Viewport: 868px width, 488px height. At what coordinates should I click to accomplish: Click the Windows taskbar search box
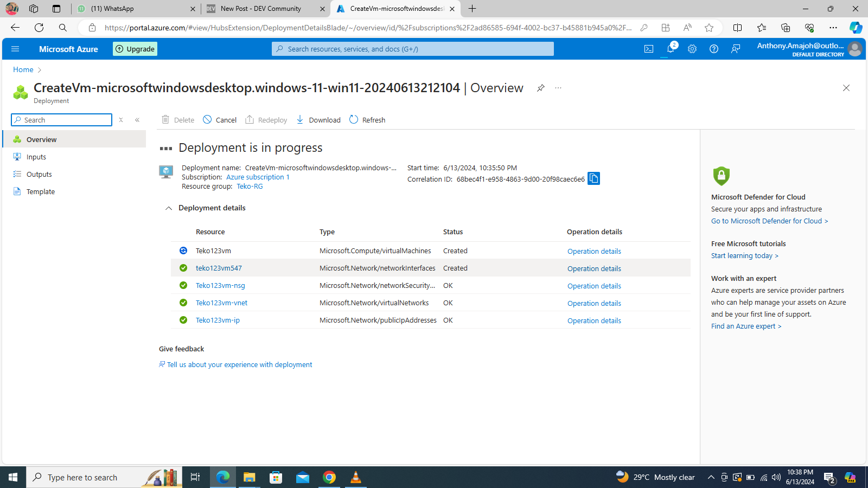104,477
